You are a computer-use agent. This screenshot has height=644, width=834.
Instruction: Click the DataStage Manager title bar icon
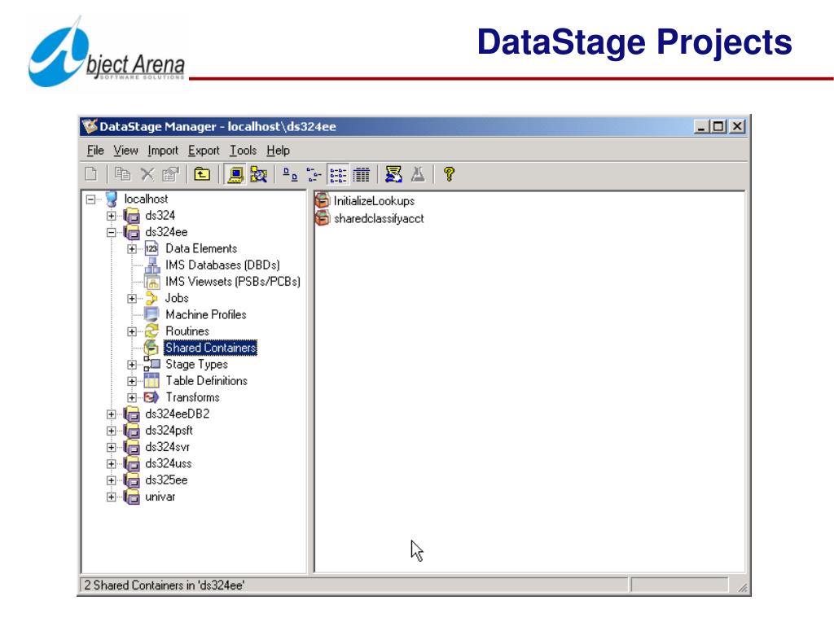[90, 126]
